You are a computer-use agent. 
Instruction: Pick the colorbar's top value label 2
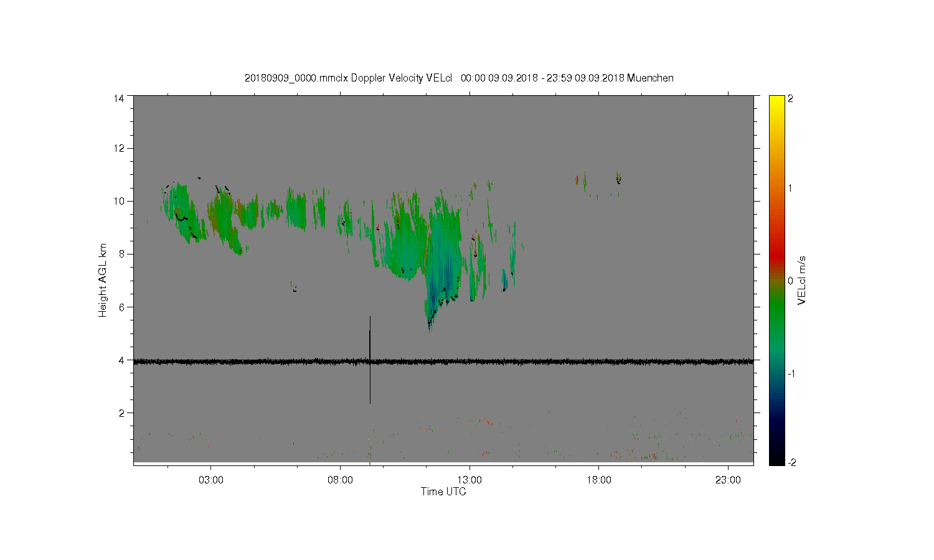click(791, 98)
